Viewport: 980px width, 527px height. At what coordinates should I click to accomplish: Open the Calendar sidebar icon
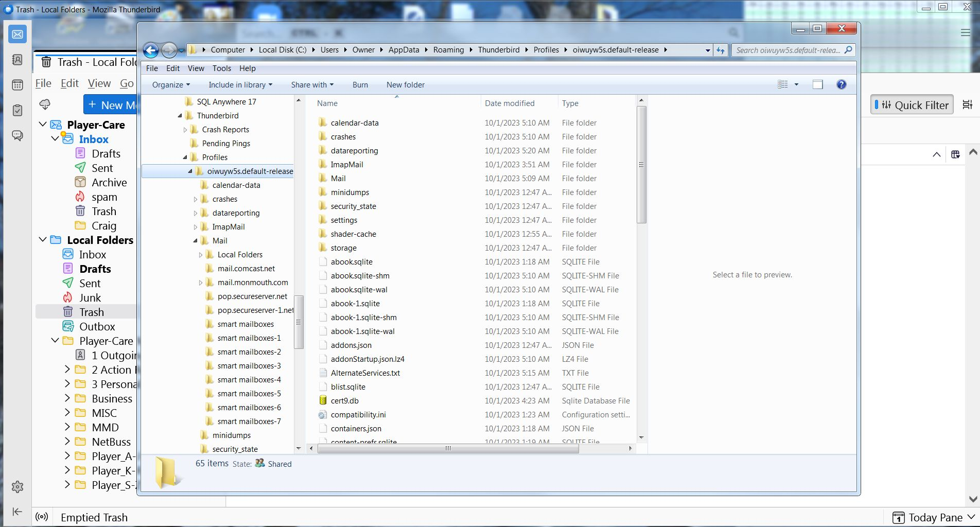(x=17, y=85)
